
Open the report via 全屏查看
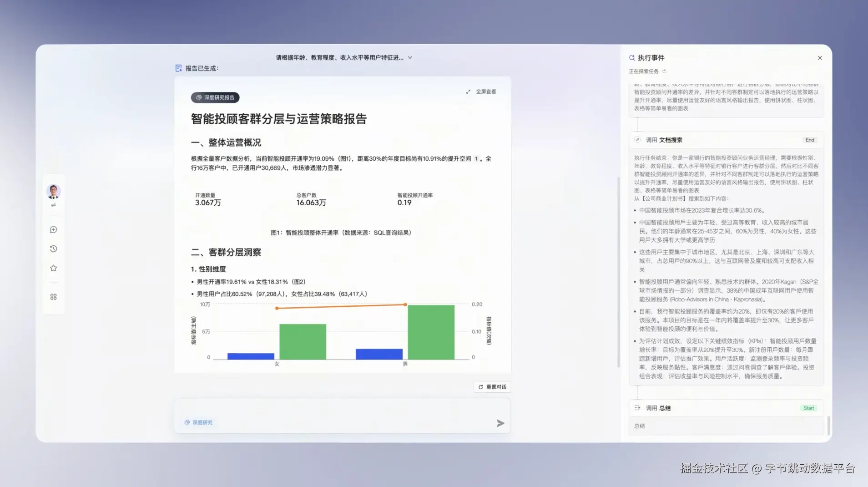click(486, 92)
